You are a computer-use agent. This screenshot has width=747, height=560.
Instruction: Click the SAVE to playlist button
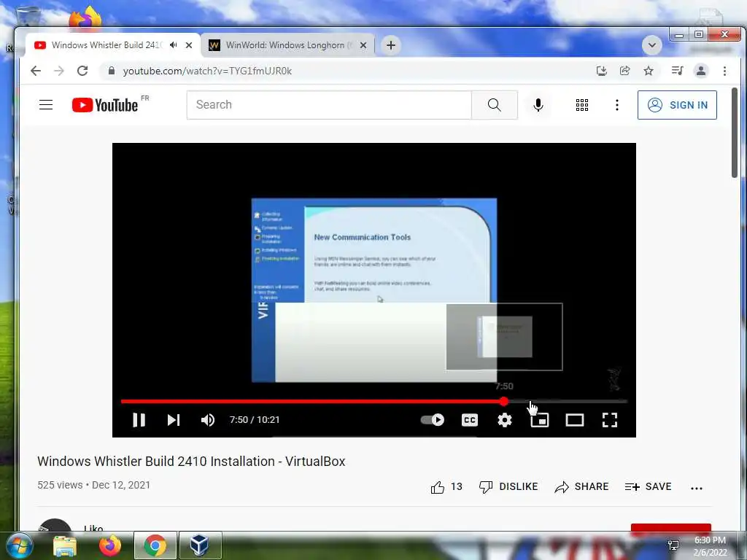point(648,486)
